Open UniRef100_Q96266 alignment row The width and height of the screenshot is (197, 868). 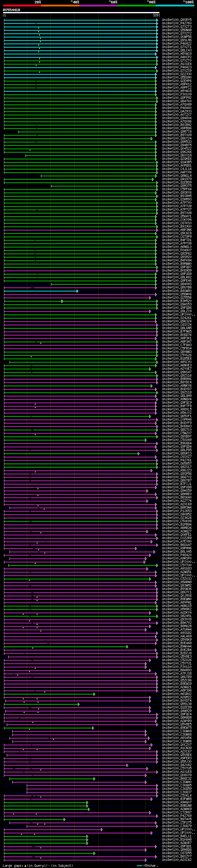(177, 152)
